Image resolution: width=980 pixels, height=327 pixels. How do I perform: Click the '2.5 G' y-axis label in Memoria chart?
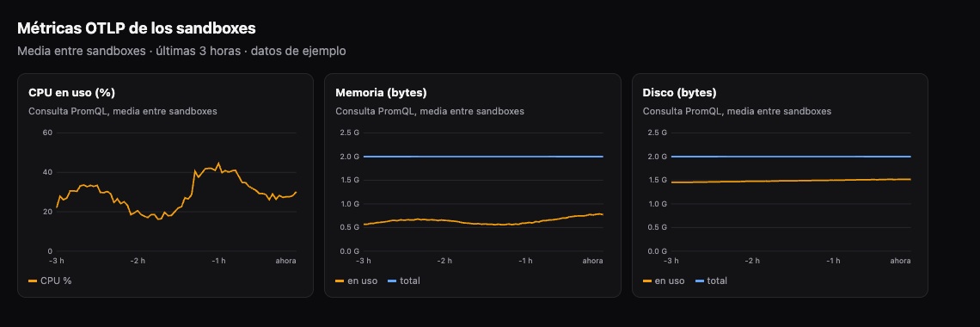click(349, 133)
